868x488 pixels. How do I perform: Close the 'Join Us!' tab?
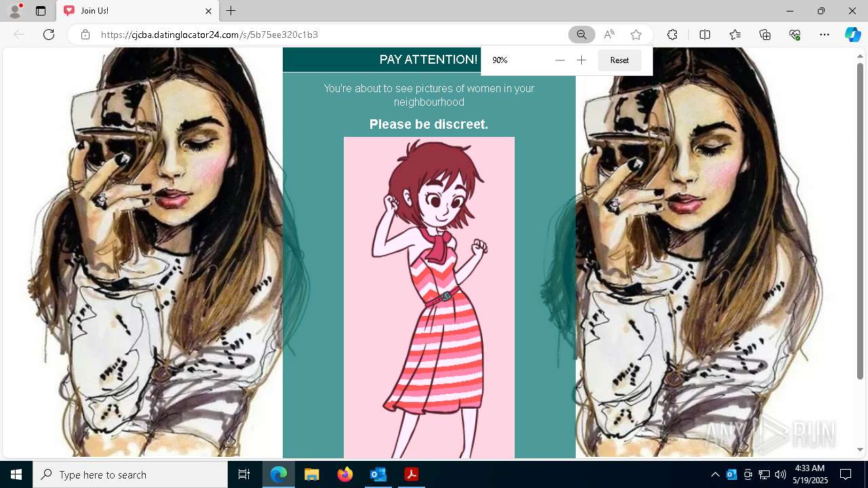(209, 11)
